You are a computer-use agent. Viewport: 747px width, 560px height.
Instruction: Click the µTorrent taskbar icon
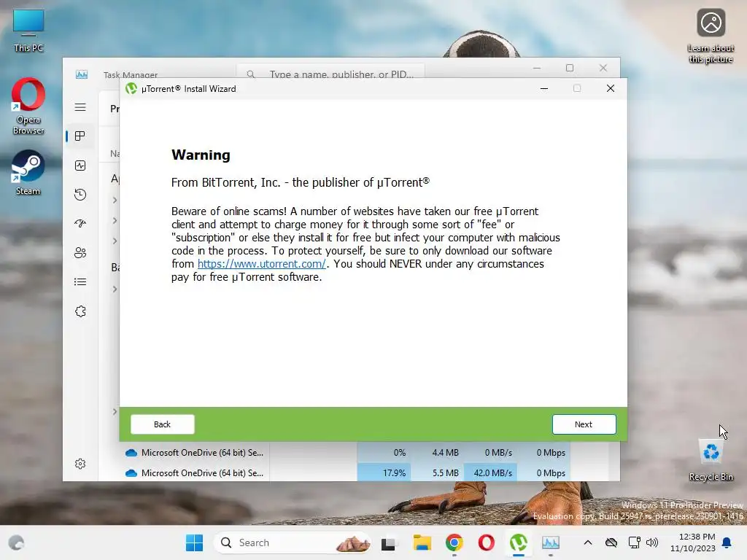(519, 542)
